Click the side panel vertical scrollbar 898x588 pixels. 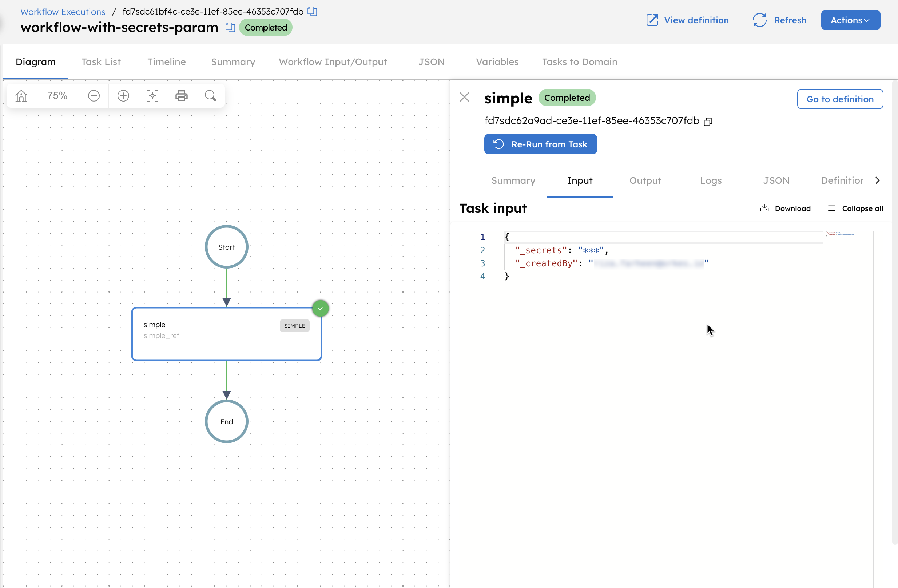(895, 313)
